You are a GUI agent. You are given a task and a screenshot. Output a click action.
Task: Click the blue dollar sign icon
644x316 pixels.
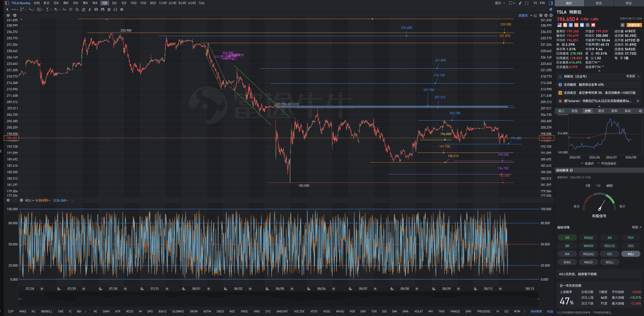click(x=571, y=25)
